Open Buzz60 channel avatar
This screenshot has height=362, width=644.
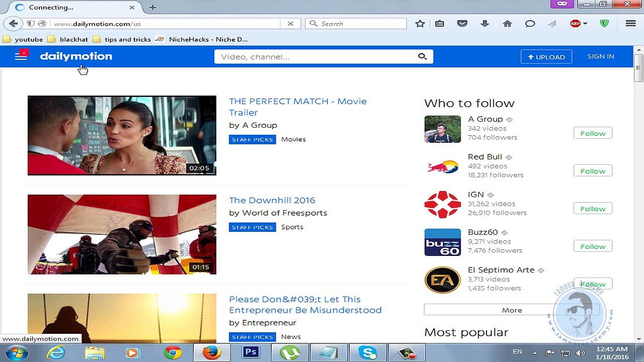442,242
